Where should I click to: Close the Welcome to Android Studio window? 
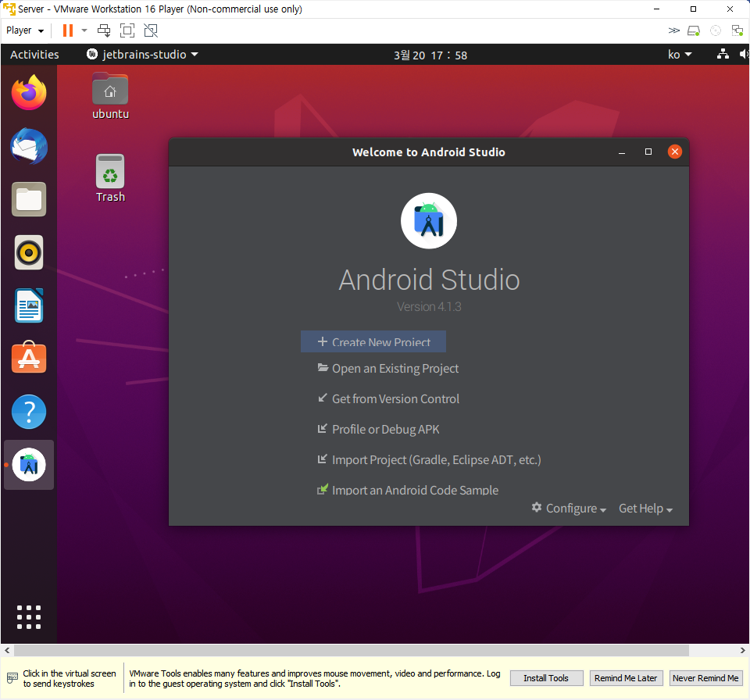click(675, 152)
